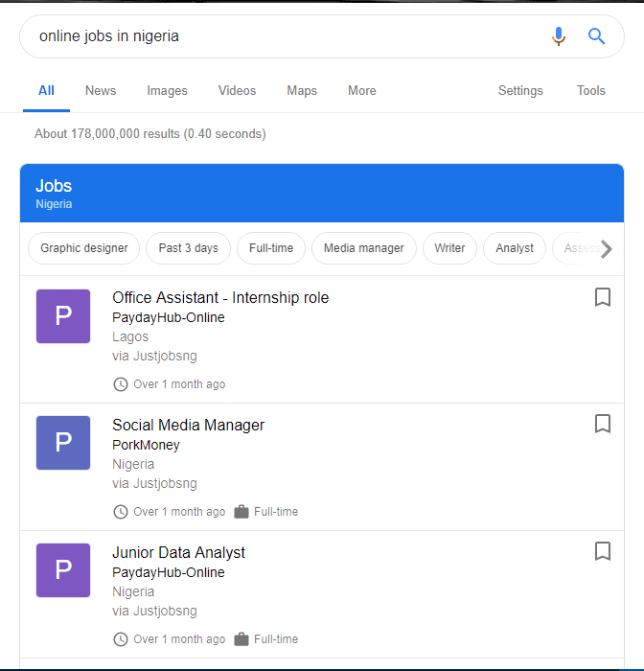Bookmark the Social Media Manager job
Viewport: 644px width, 671px height.
point(603,424)
